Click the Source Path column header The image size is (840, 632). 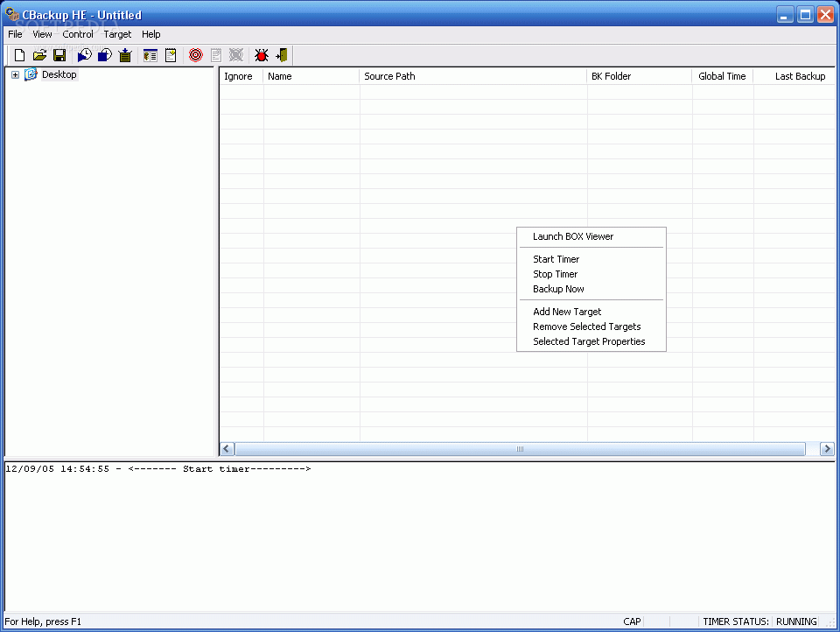click(473, 76)
